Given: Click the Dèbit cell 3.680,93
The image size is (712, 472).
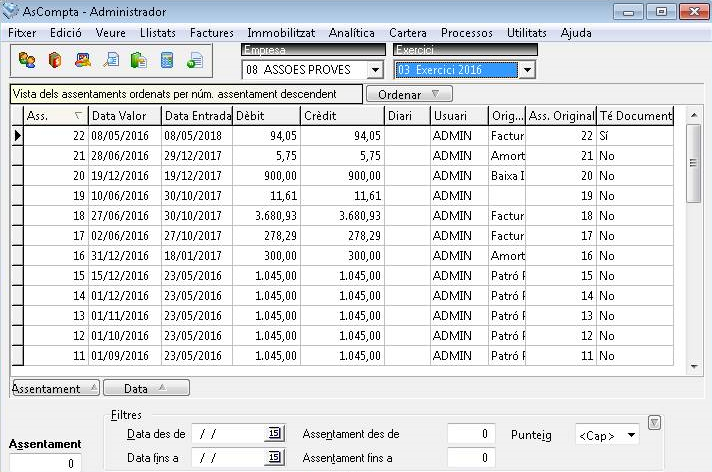Looking at the screenshot, I should (267, 215).
